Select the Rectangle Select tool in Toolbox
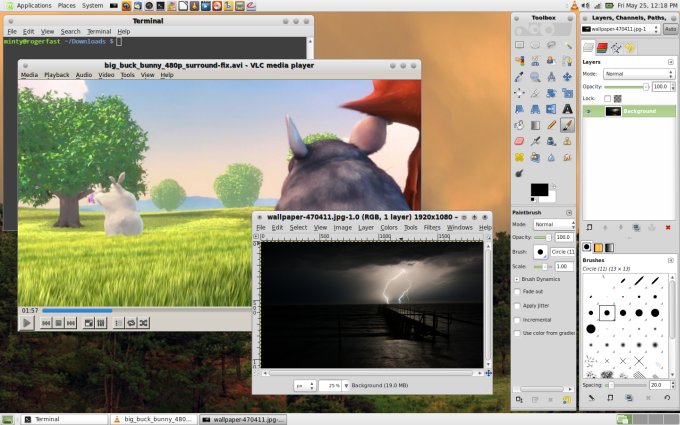 pyautogui.click(x=519, y=45)
